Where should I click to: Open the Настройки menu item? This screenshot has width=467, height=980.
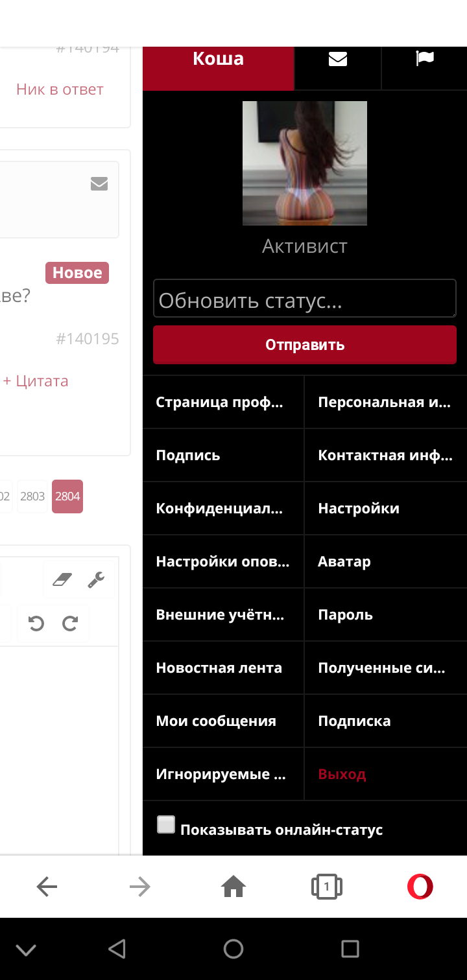click(386, 508)
